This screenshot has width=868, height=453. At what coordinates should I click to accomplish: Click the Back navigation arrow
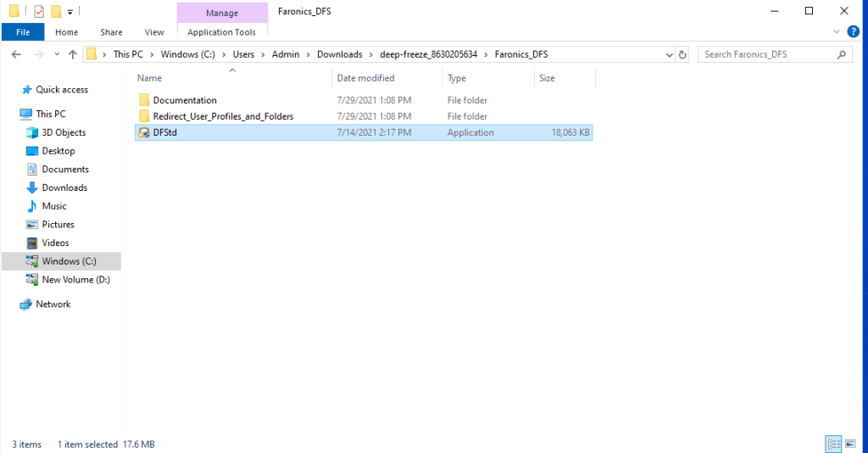click(16, 54)
